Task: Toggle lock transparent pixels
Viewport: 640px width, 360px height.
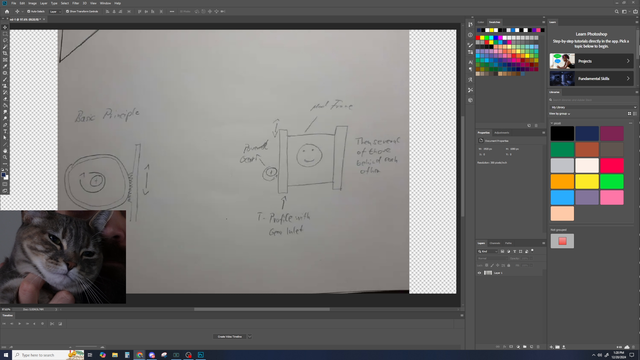Action: [487, 265]
